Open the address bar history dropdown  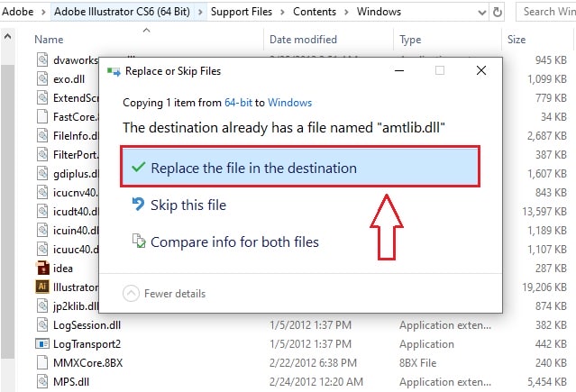(x=482, y=13)
